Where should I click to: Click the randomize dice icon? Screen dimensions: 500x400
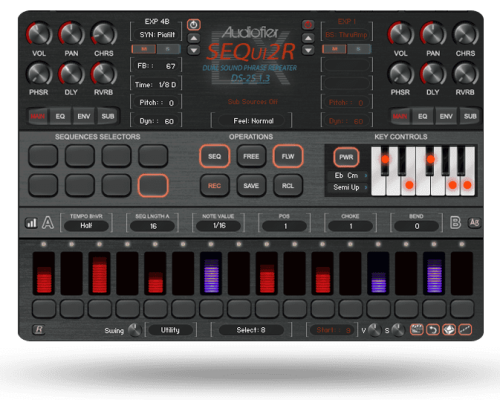449,330
